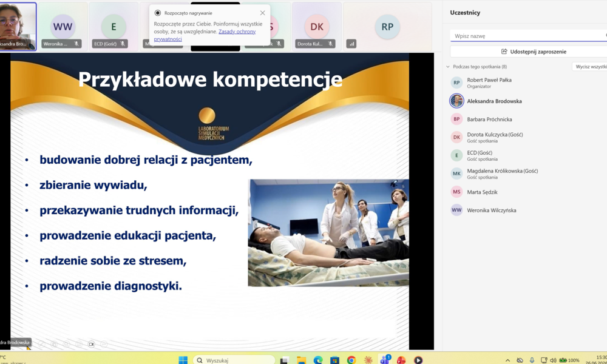607x364 pixels.
Task: Click signal bars icon on RP tile
Action: [351, 44]
